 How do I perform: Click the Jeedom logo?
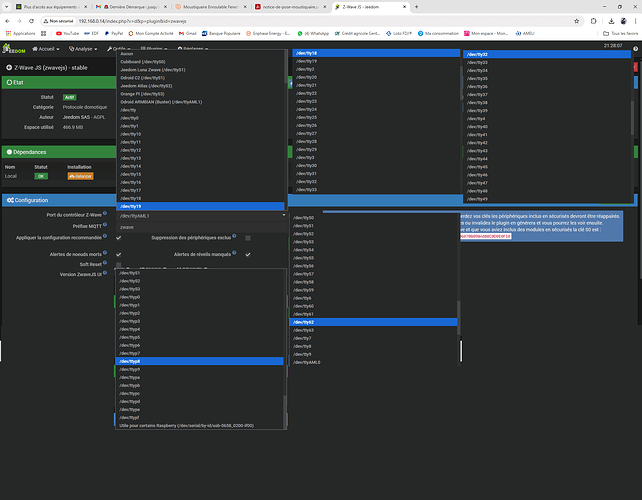coord(14,49)
